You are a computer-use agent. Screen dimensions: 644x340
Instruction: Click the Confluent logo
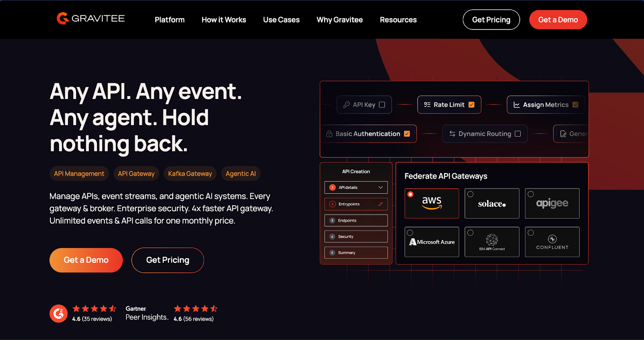(552, 242)
